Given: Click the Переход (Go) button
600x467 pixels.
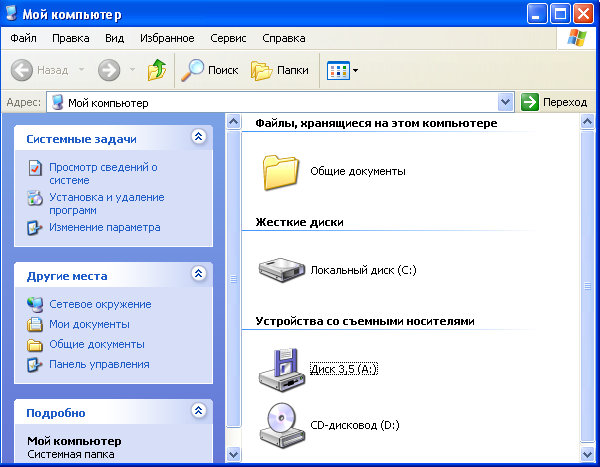Looking at the screenshot, I should pyautogui.click(x=554, y=102).
